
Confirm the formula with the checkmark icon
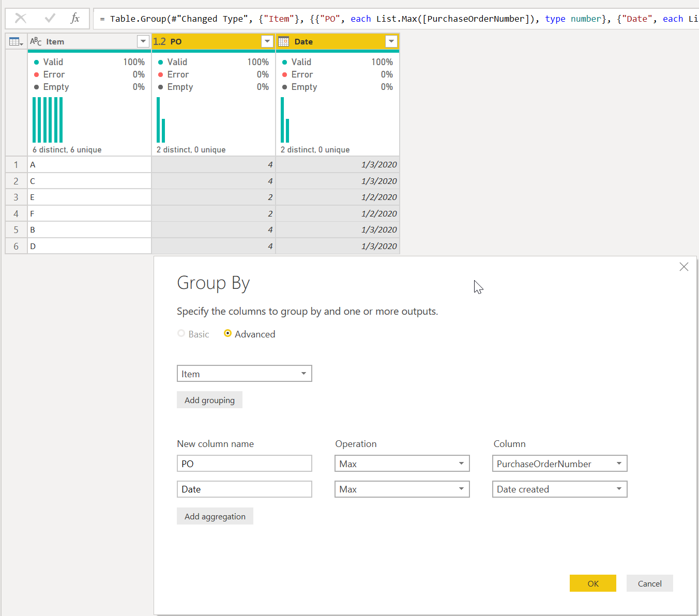(50, 19)
